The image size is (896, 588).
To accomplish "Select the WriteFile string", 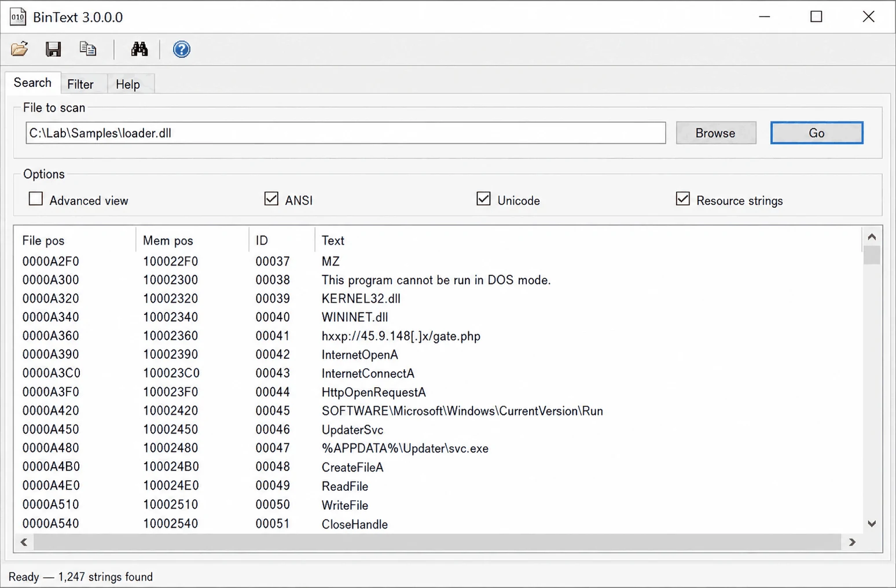I will click(345, 505).
